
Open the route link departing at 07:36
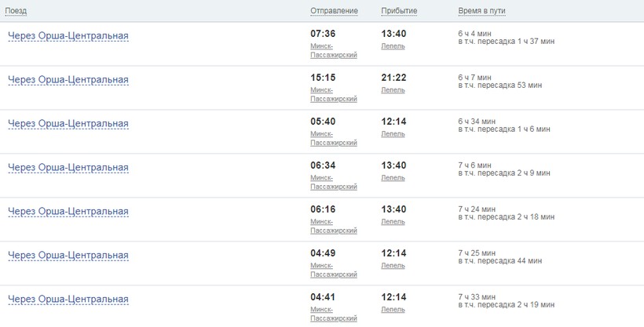coord(68,36)
